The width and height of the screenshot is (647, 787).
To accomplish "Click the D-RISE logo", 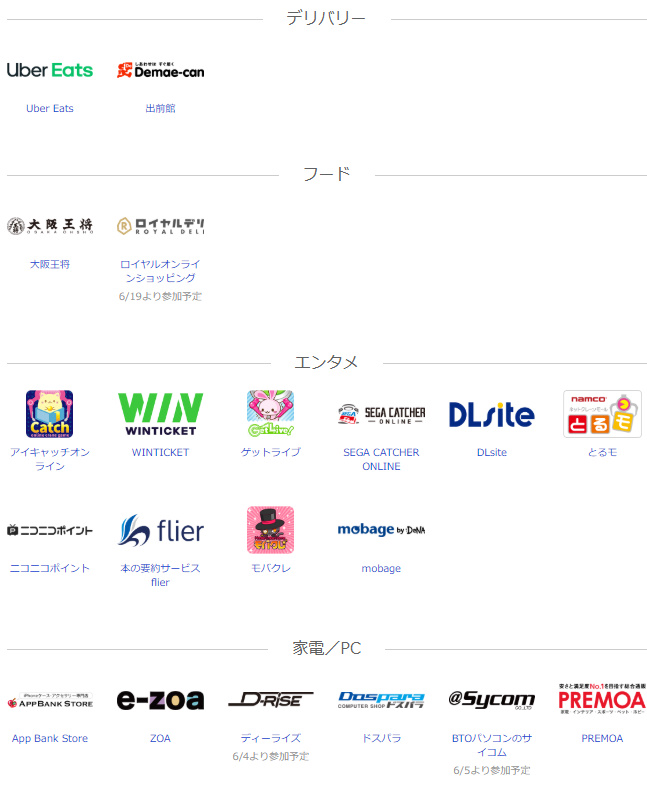I will (x=271, y=699).
